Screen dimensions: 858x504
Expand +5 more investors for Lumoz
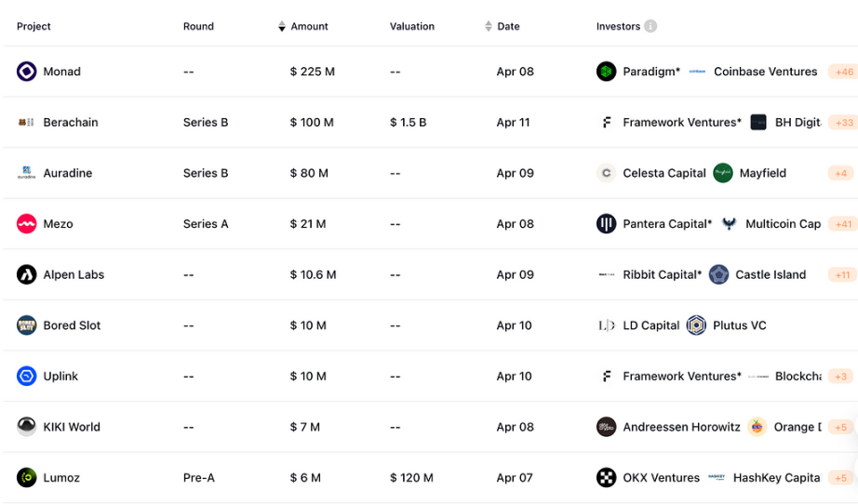click(x=841, y=478)
